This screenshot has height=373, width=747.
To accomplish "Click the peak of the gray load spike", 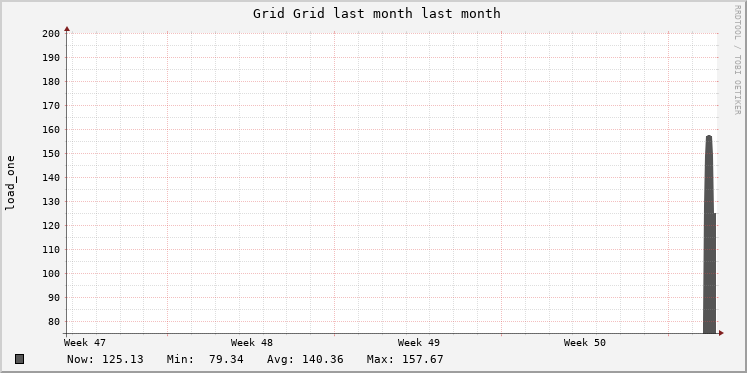I will 709,137.
